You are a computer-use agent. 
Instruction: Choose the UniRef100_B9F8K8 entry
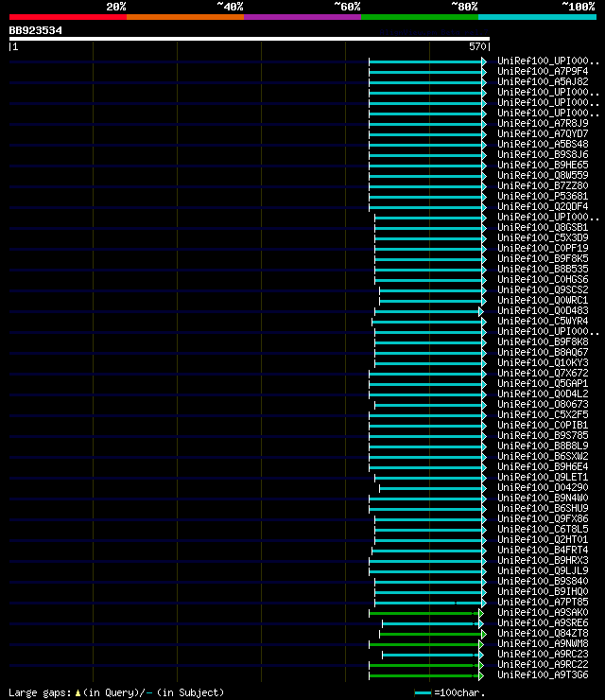pos(543,342)
